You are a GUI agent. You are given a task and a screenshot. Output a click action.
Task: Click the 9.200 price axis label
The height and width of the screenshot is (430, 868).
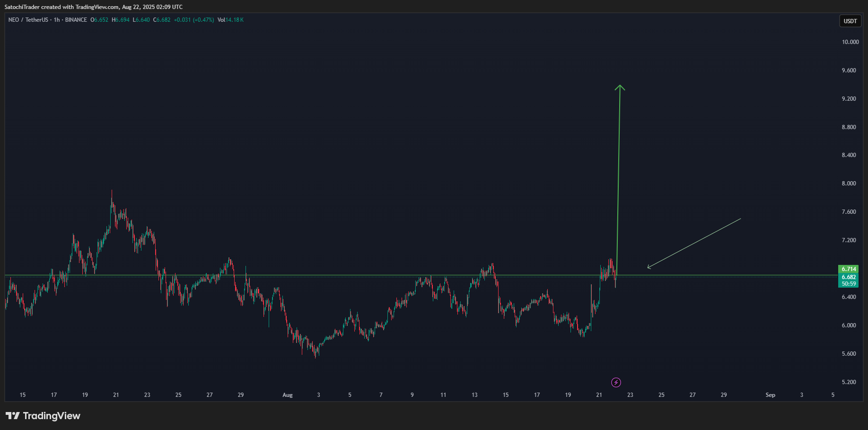(x=849, y=99)
